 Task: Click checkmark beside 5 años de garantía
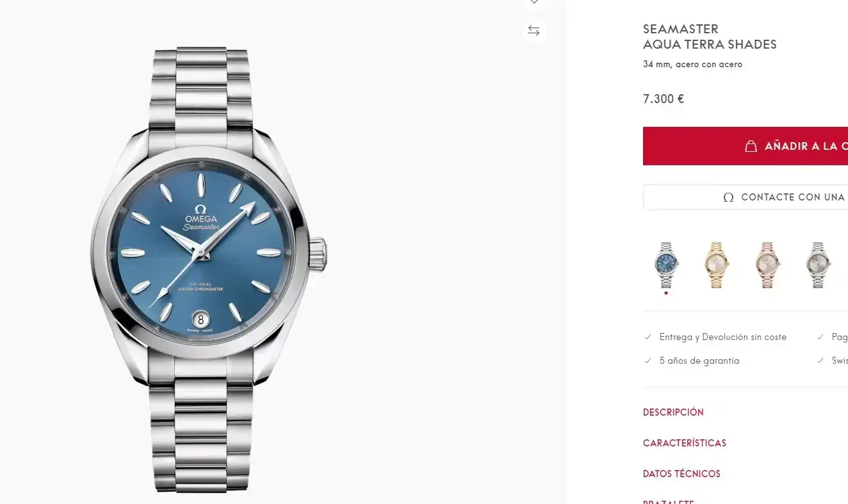(648, 361)
